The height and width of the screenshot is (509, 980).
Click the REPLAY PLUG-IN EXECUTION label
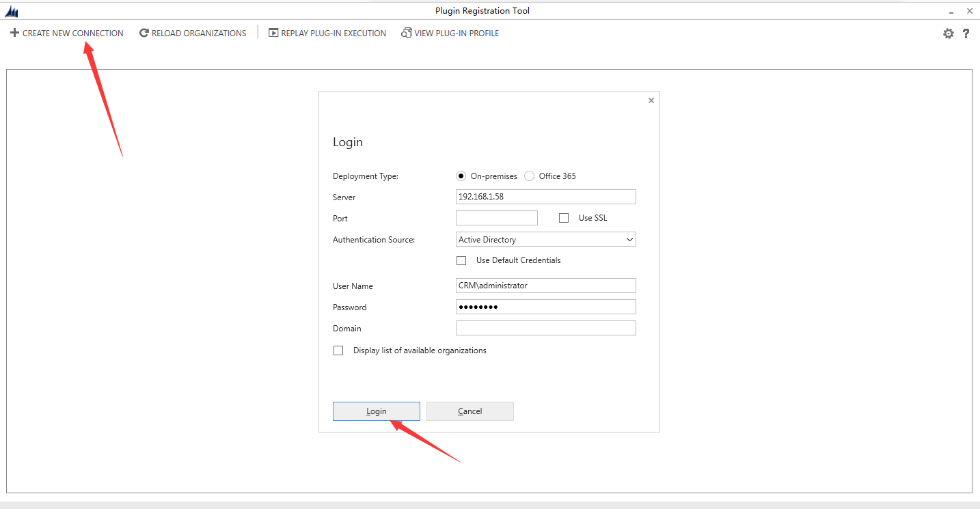(334, 33)
